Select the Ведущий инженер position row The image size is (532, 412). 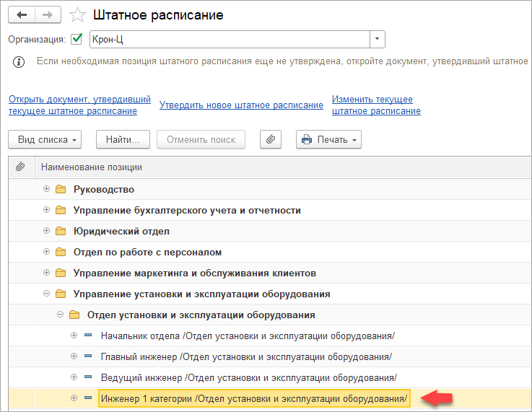(248, 377)
